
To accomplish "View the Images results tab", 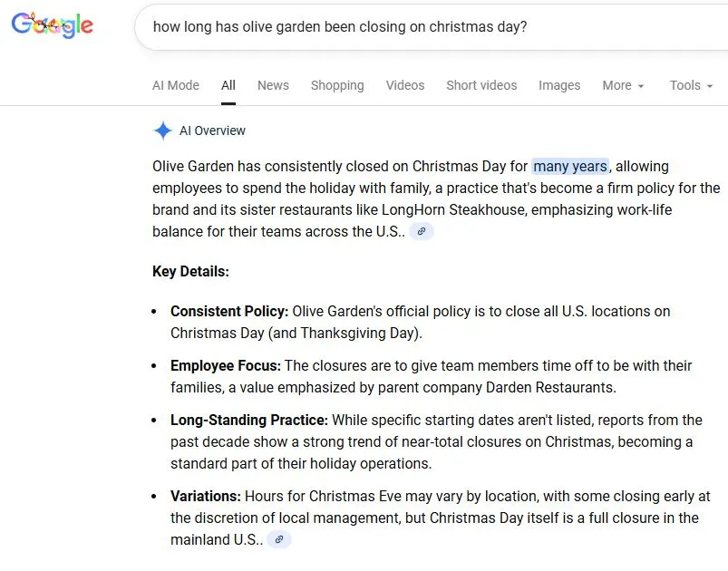I will [559, 85].
